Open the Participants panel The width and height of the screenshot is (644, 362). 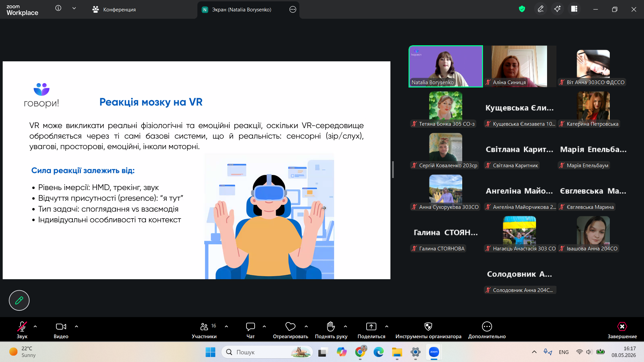point(204,330)
